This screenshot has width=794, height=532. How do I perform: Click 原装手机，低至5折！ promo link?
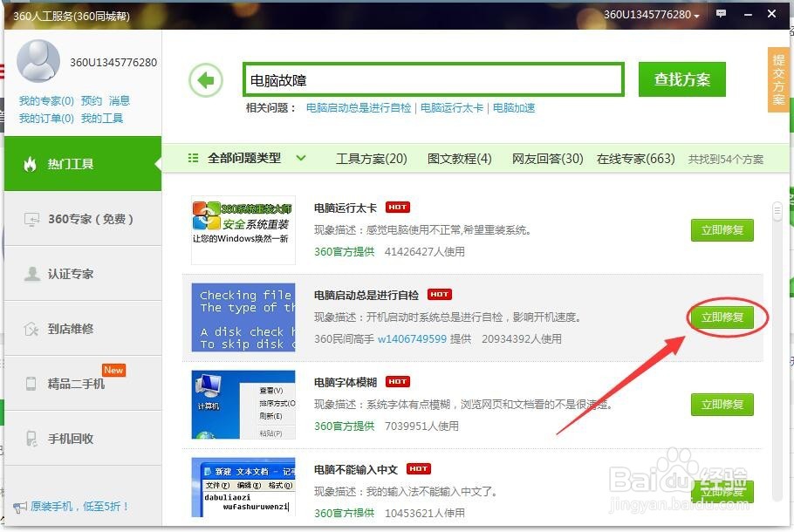click(79, 507)
